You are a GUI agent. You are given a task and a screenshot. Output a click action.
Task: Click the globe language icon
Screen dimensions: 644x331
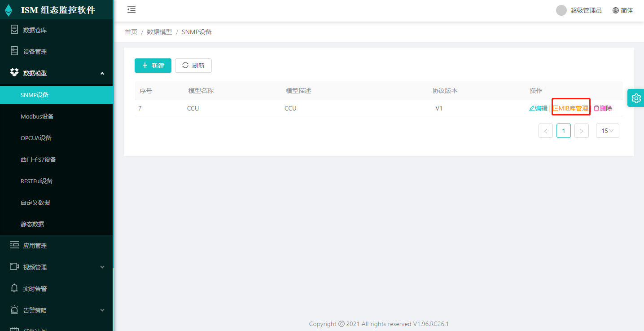click(616, 10)
